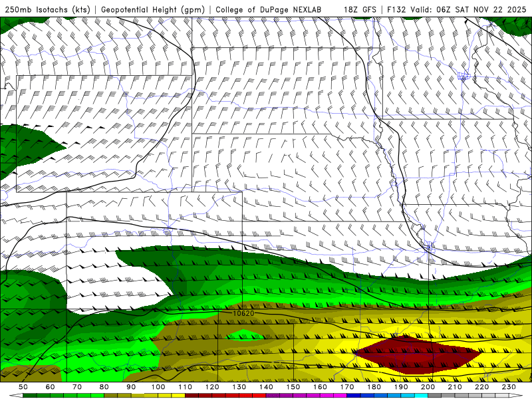Screen dimensions: 532x399
Task: Click the '170' legend value
Action: click(347, 387)
